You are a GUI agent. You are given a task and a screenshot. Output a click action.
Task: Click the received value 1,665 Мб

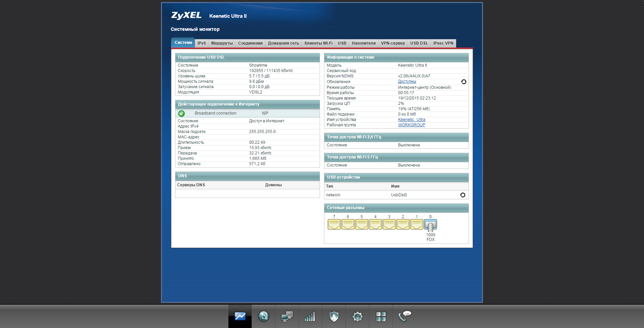258,158
